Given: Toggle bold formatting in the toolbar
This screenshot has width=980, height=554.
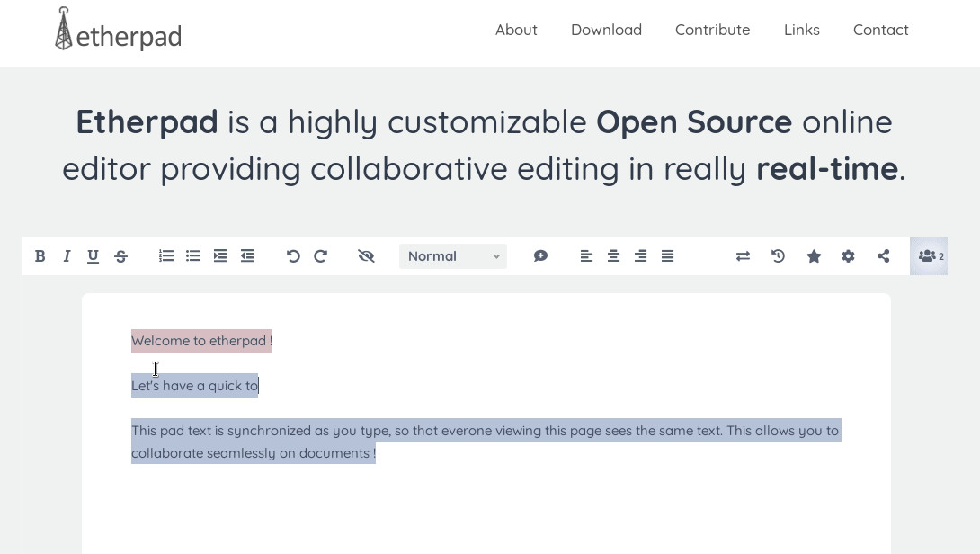Looking at the screenshot, I should tap(40, 256).
